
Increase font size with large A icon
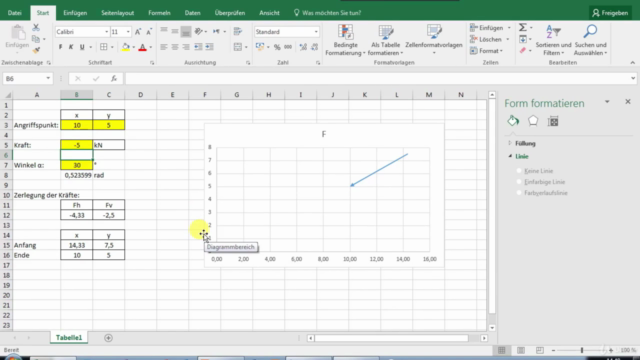coord(138,32)
